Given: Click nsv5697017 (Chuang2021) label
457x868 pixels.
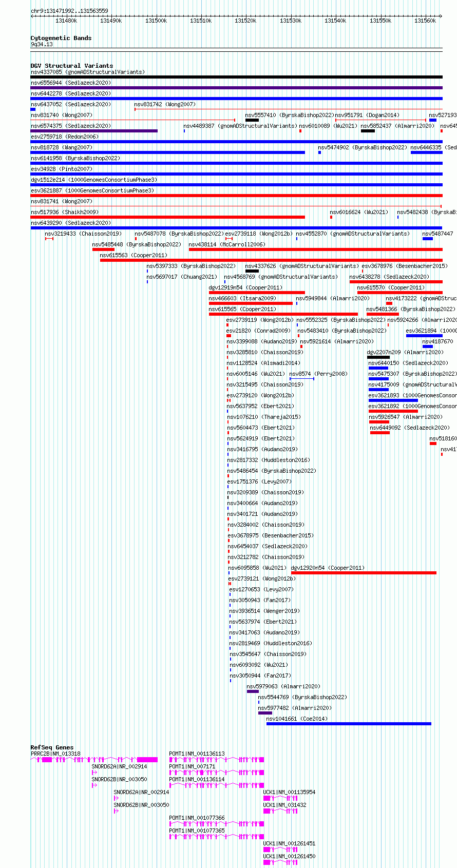Looking at the screenshot, I should 182,277.
